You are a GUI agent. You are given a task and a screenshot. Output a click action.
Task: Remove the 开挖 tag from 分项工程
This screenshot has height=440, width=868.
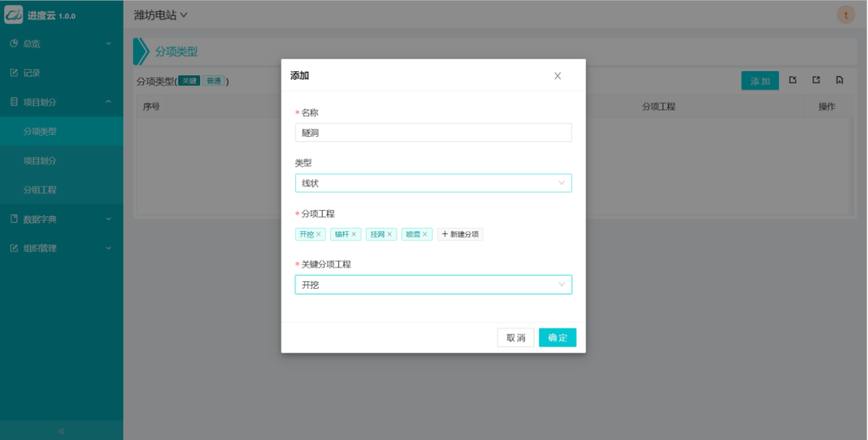pyautogui.click(x=319, y=235)
